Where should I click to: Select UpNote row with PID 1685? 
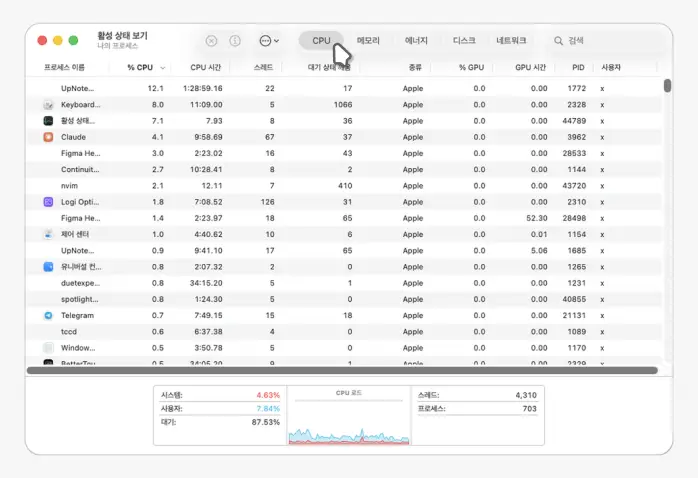[344, 251]
